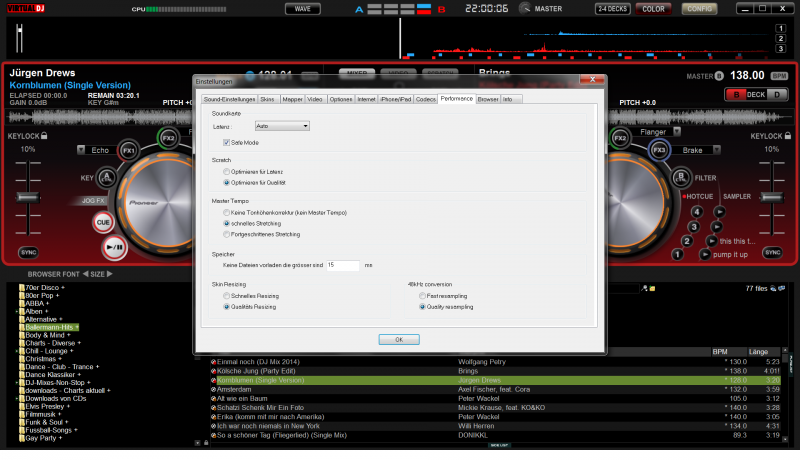
Task: Open the Sound-Einstellungen tab
Action: click(230, 99)
